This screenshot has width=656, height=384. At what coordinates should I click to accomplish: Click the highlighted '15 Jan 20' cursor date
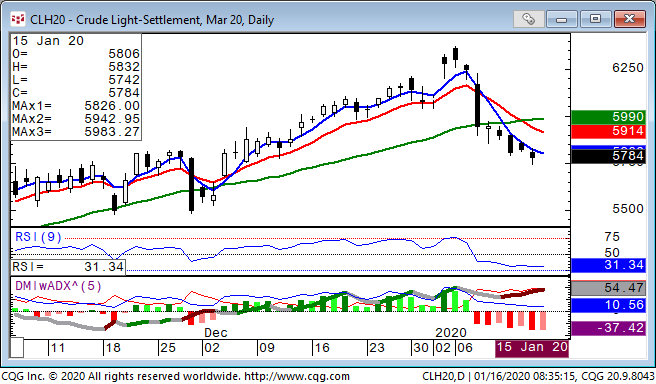(532, 348)
